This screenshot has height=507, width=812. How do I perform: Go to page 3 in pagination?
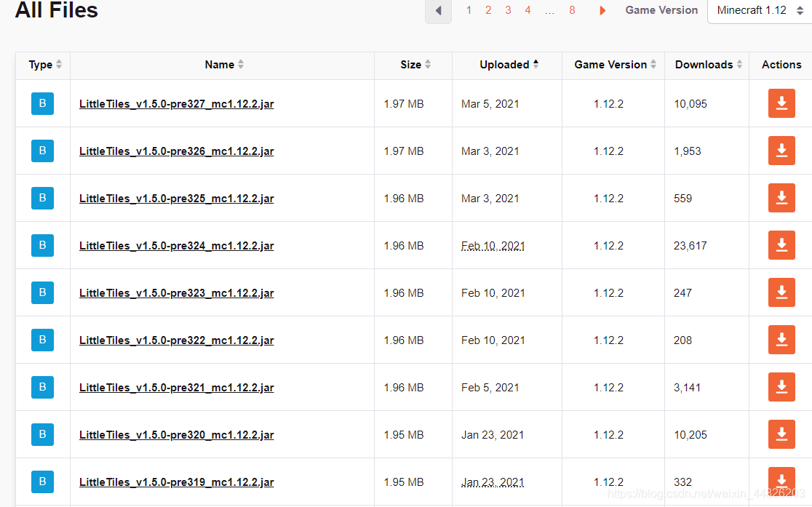point(508,10)
